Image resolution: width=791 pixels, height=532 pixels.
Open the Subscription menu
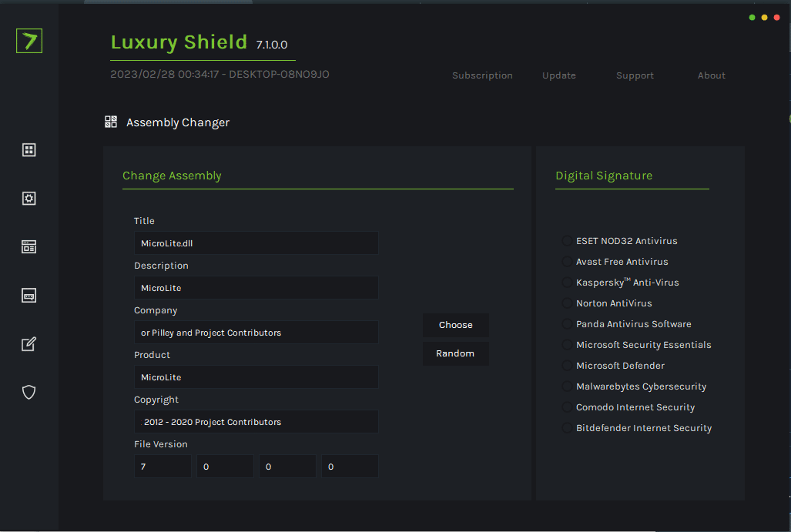click(x=482, y=75)
